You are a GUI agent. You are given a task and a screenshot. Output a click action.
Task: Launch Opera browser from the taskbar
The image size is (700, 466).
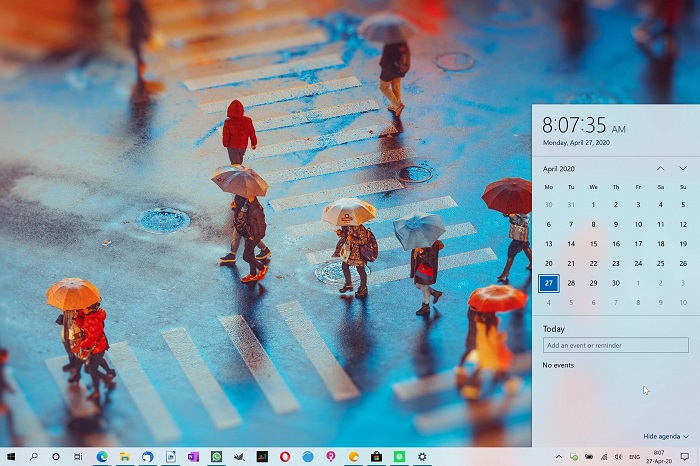(x=285, y=456)
